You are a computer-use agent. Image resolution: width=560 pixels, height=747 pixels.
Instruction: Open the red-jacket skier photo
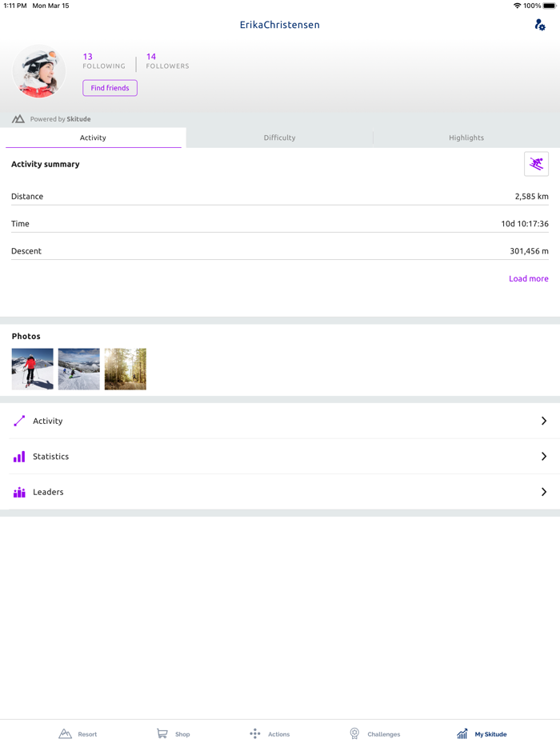click(33, 370)
